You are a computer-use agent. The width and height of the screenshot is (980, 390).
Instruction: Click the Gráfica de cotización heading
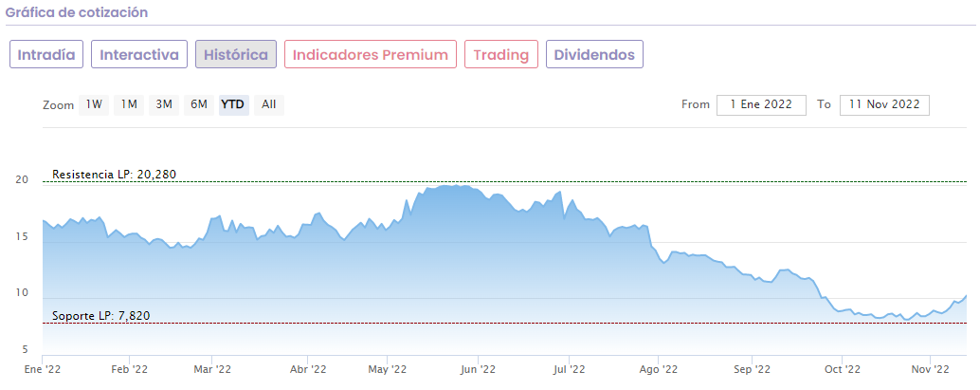77,12
